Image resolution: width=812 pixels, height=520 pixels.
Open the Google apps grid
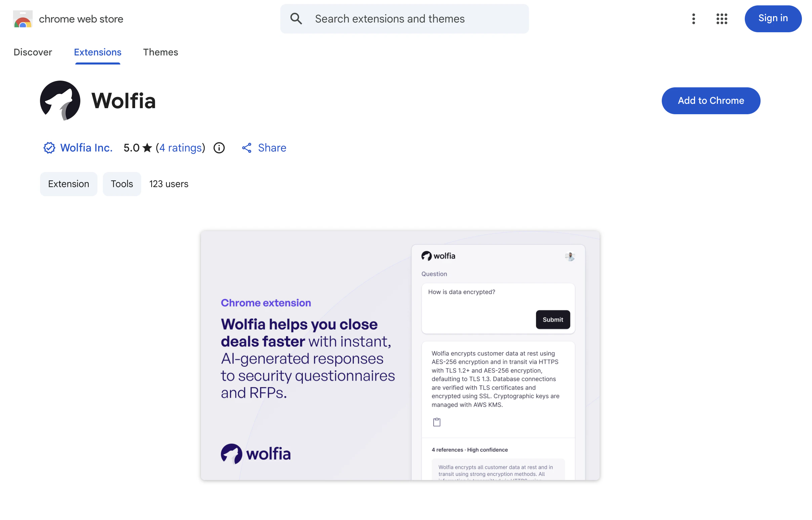[x=721, y=19]
